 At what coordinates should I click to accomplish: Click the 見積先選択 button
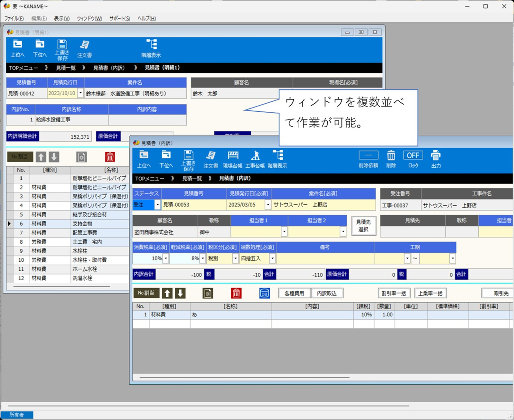point(363,226)
